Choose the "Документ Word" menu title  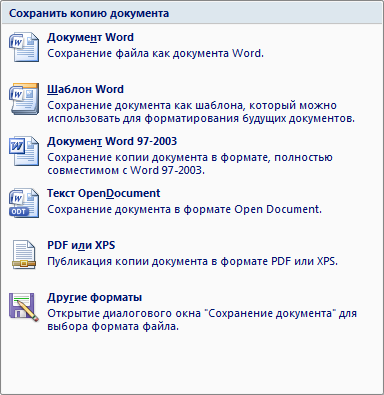(x=90, y=37)
